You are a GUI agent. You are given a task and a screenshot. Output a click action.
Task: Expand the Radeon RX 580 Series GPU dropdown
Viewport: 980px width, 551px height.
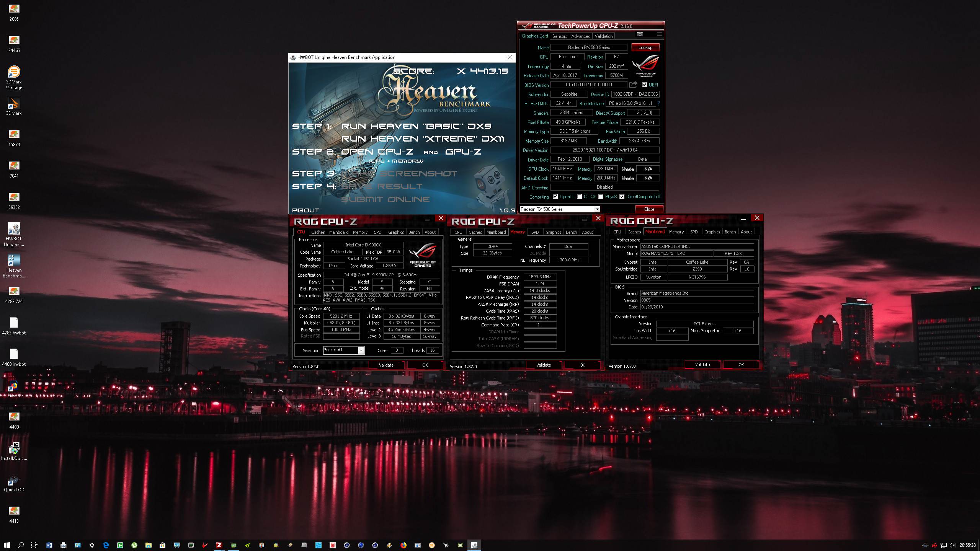pyautogui.click(x=597, y=209)
